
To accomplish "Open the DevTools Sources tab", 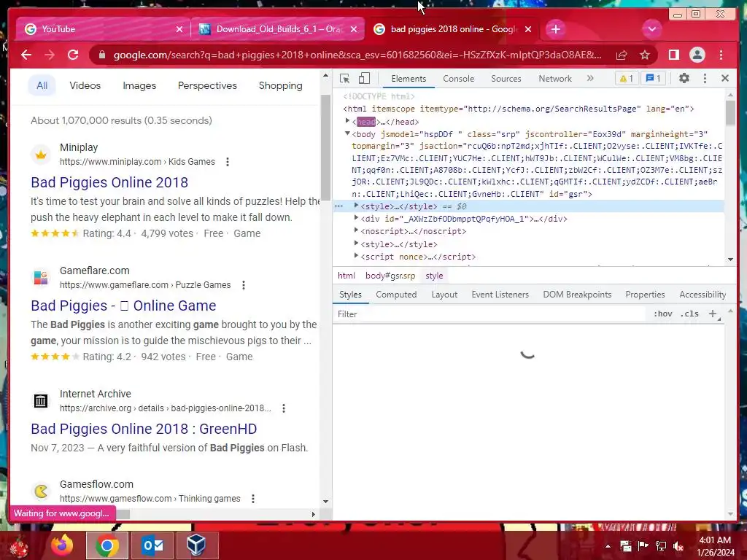I will point(506,79).
